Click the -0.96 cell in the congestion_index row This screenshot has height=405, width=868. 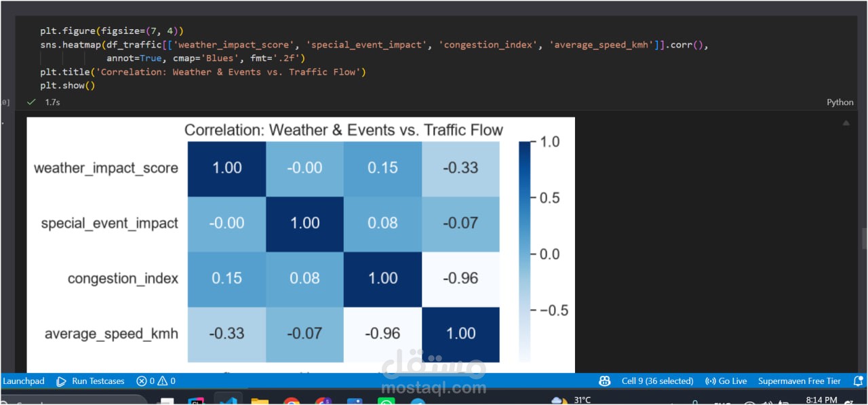click(x=460, y=279)
